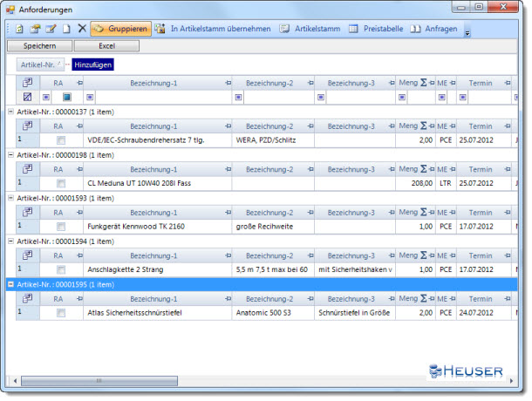
Task: Collapse group Artikel-Nr. 00001593
Action: (x=10, y=198)
